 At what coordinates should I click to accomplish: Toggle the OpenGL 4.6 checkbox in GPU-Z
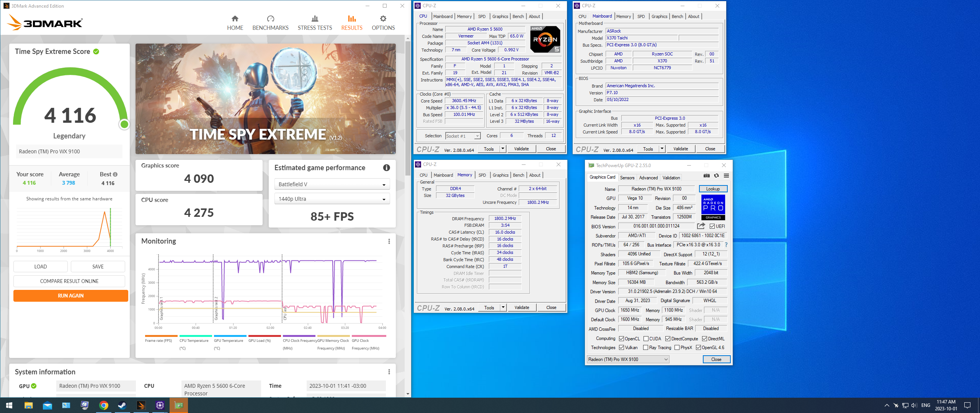698,348
